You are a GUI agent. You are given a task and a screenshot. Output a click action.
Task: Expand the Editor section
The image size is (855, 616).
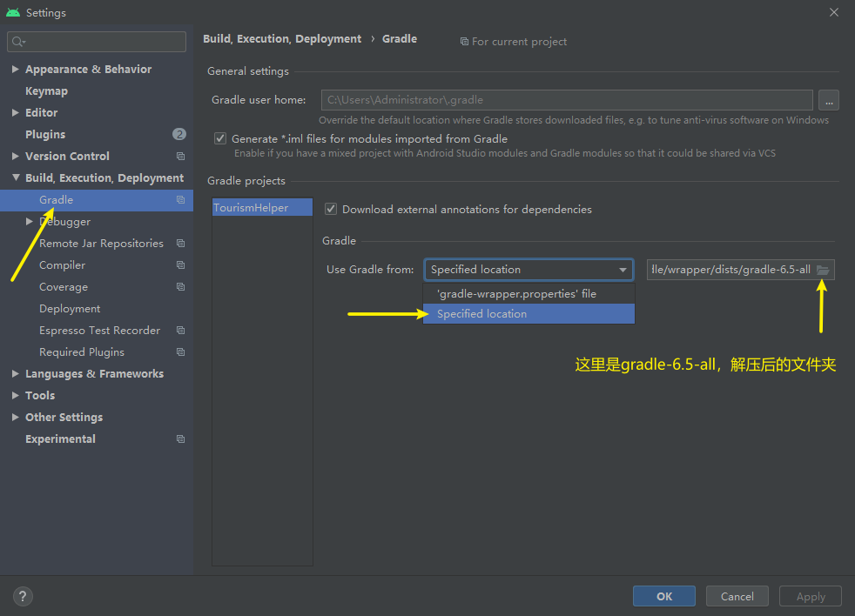(x=16, y=113)
